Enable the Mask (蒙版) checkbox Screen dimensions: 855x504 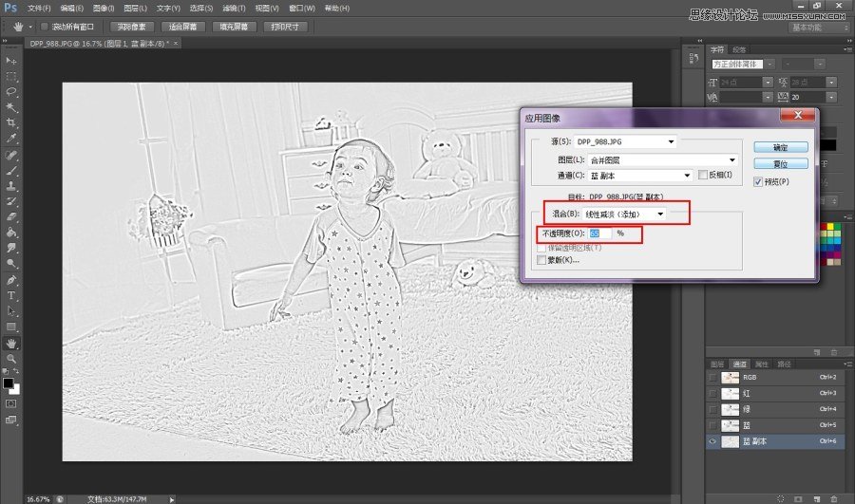541,260
